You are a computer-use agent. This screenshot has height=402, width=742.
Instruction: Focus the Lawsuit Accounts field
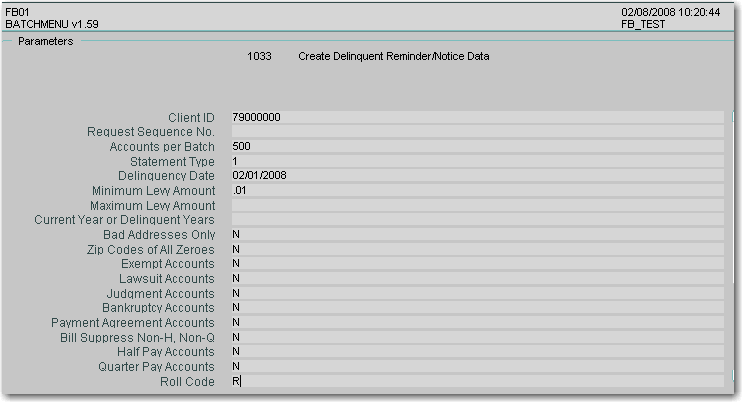(x=476, y=279)
